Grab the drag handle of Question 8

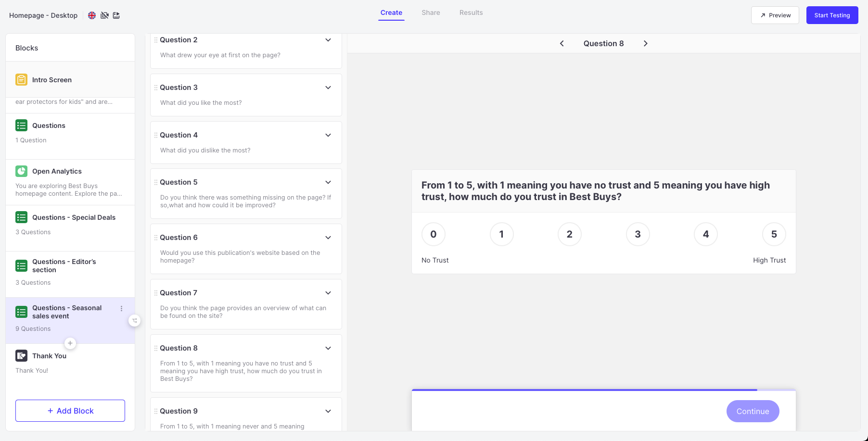[156, 348]
